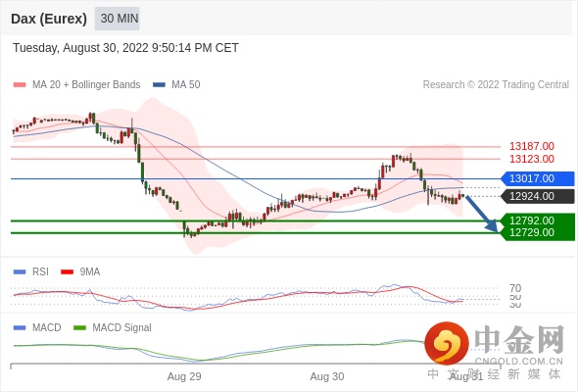The image size is (578, 392).
Task: Click the 13187.00 resistance price label
Action: coord(532,146)
